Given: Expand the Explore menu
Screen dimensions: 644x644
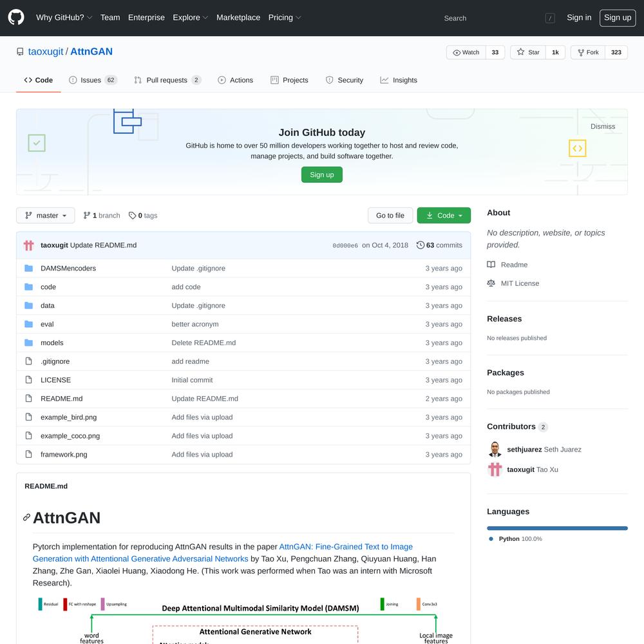Looking at the screenshot, I should coord(191,17).
